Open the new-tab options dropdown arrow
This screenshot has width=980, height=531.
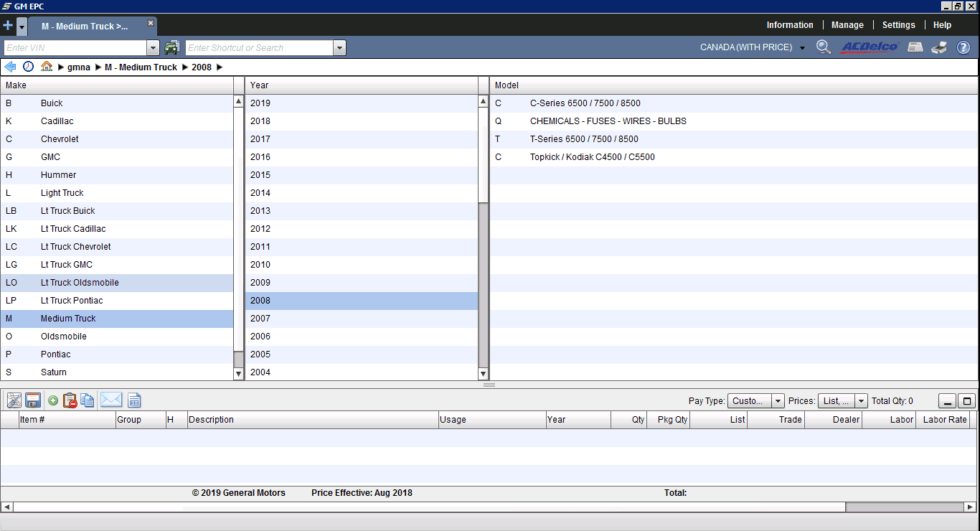pos(22,27)
